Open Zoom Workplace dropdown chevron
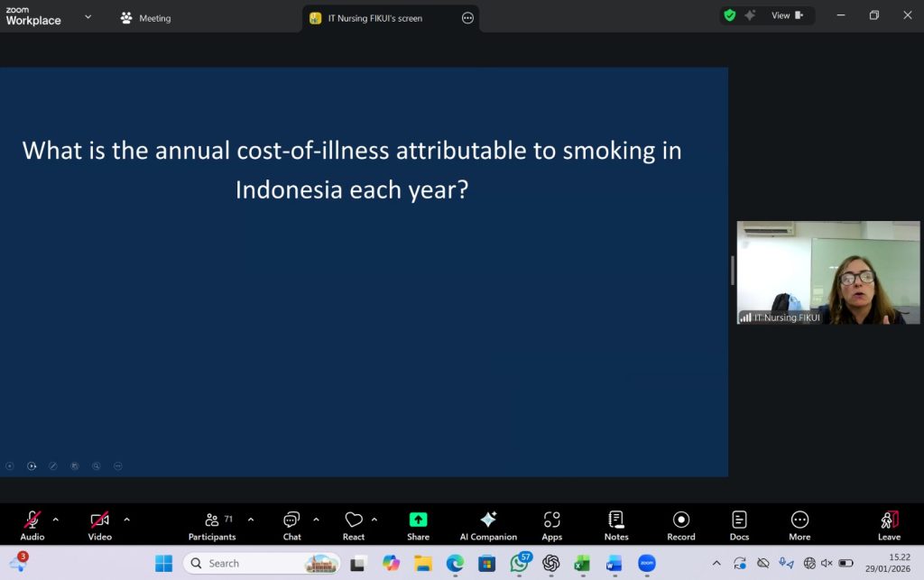The height and width of the screenshot is (580, 924). [x=88, y=16]
